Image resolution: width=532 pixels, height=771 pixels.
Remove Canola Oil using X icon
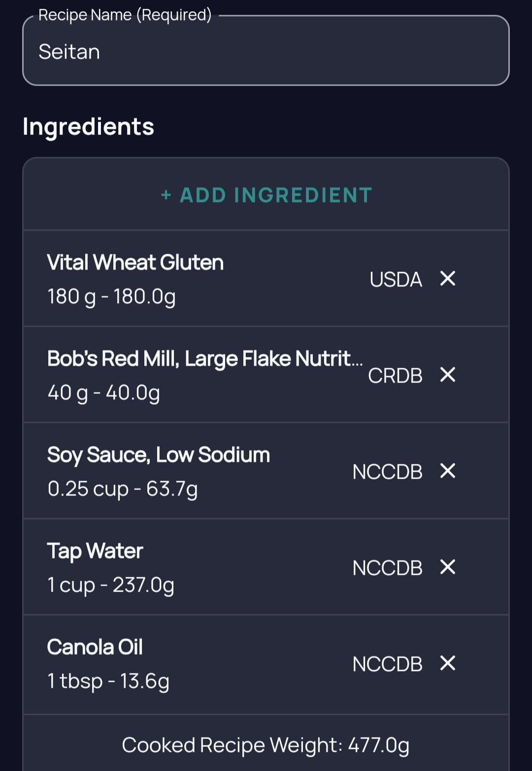[x=448, y=663]
